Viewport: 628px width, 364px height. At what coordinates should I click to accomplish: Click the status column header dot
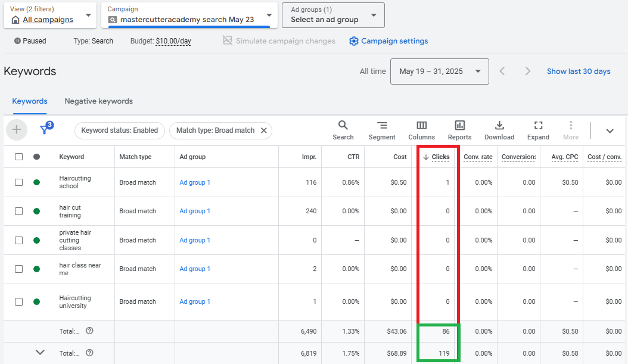[x=36, y=157]
